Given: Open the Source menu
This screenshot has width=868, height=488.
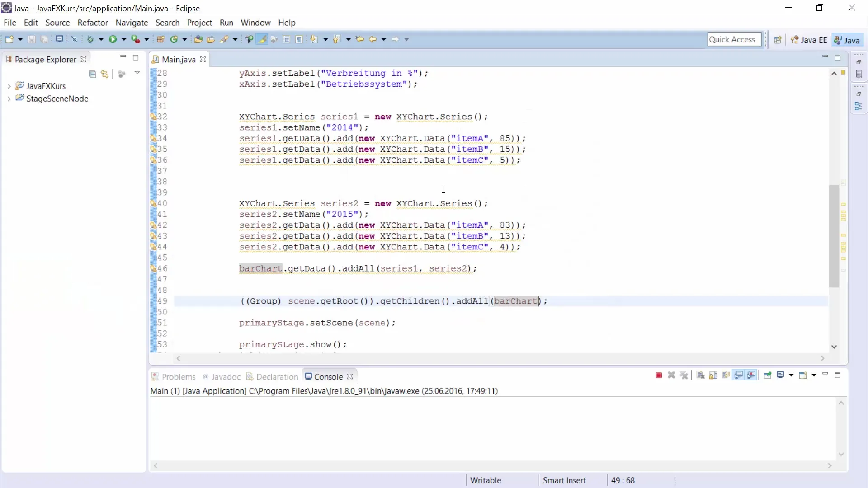Looking at the screenshot, I should click(x=57, y=23).
